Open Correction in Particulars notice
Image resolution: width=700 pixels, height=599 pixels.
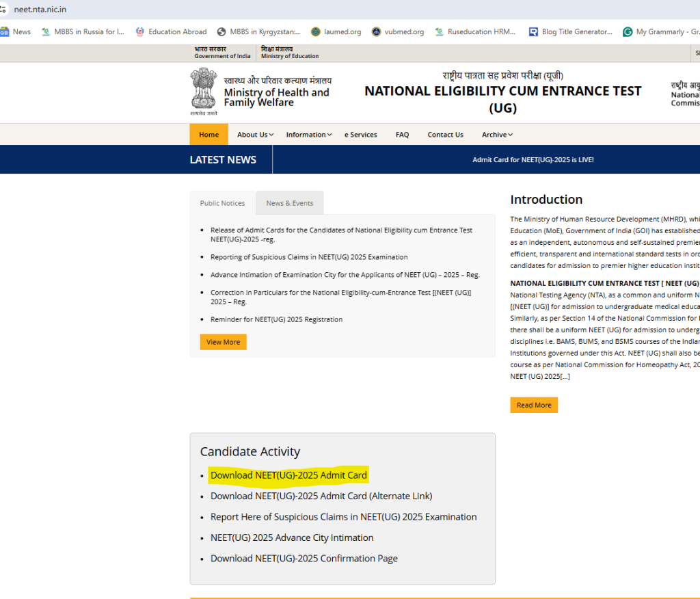point(341,297)
